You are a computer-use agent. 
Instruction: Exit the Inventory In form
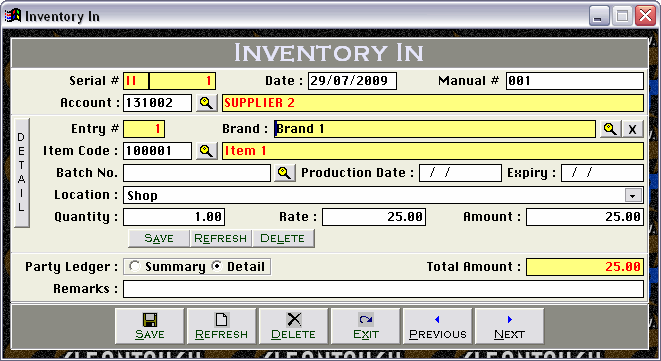(x=365, y=326)
